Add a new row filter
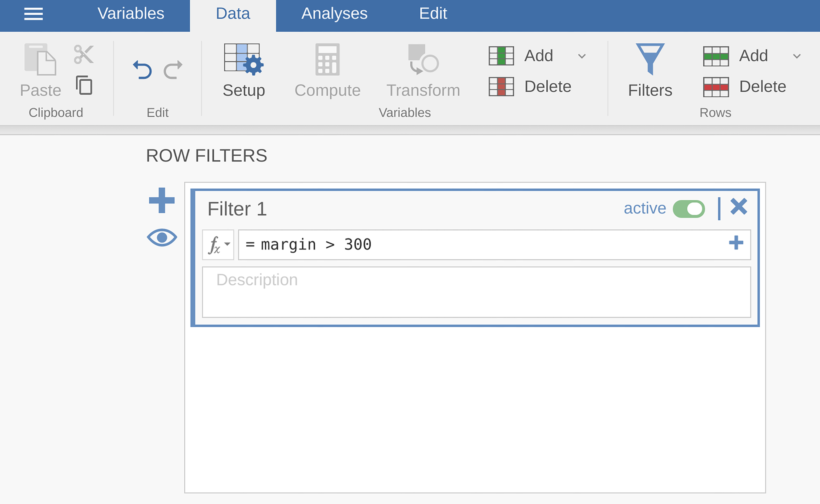 pyautogui.click(x=162, y=200)
